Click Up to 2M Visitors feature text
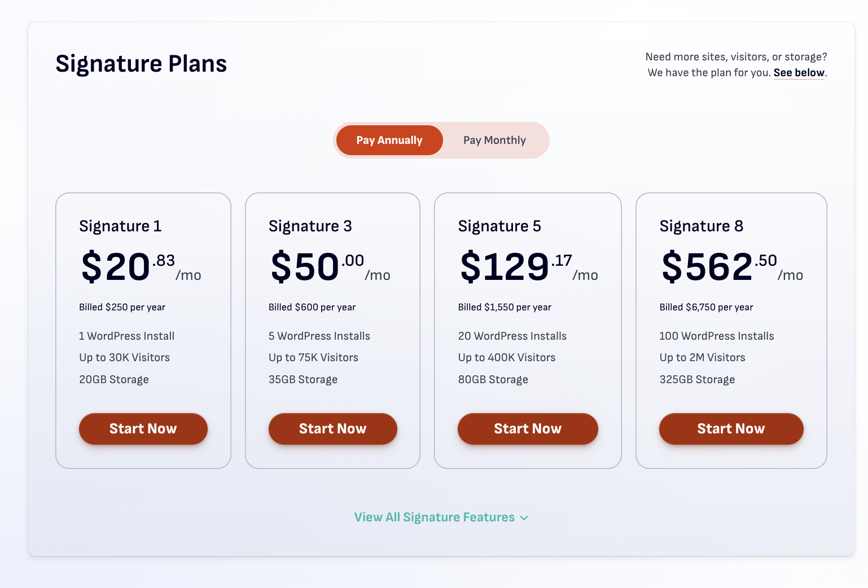The width and height of the screenshot is (868, 588). point(702,357)
